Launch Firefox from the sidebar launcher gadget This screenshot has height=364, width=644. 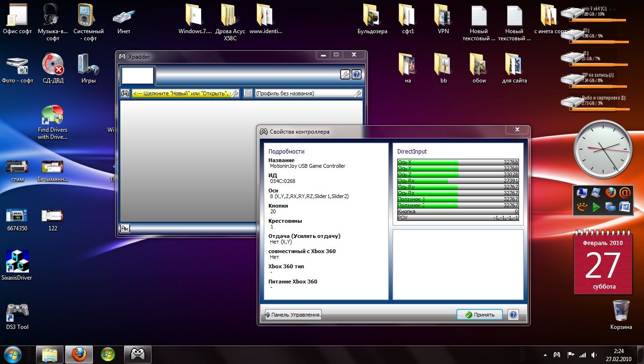pyautogui.click(x=611, y=193)
